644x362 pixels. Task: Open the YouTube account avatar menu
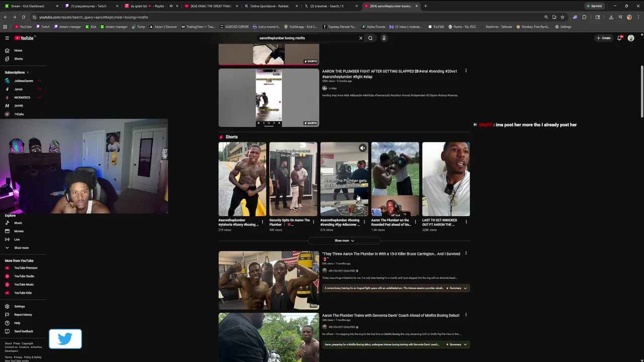click(x=631, y=38)
